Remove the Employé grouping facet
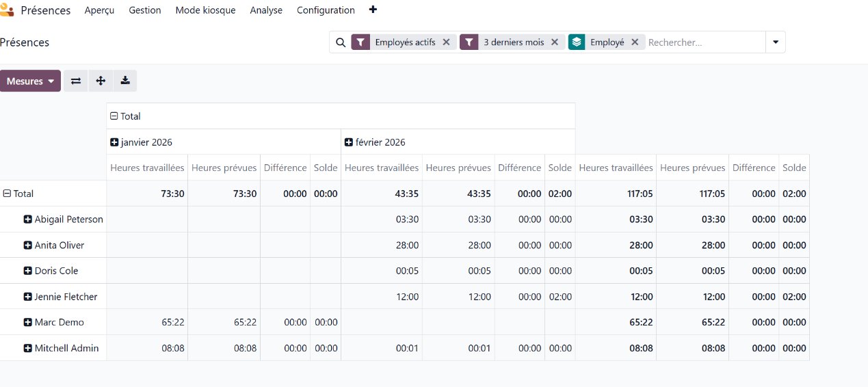Screen dimensions: 868x387 coord(635,42)
